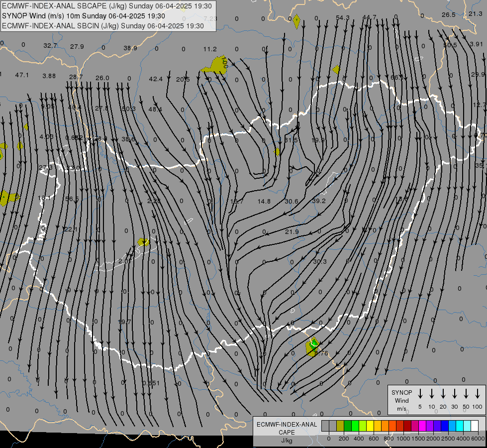Click the 32.7 value on the map
The image size is (487, 448).
(50, 46)
